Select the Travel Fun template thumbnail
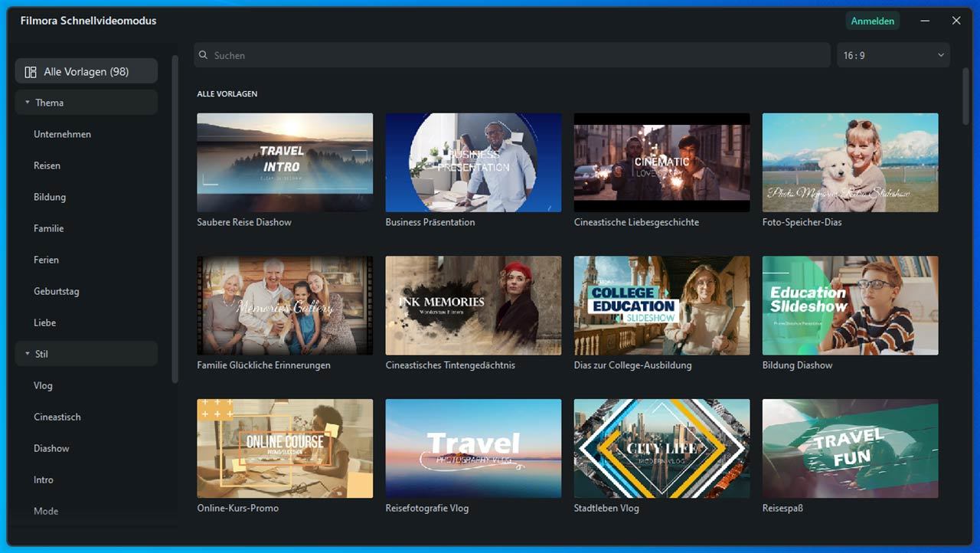The height and width of the screenshot is (553, 980). tap(850, 448)
